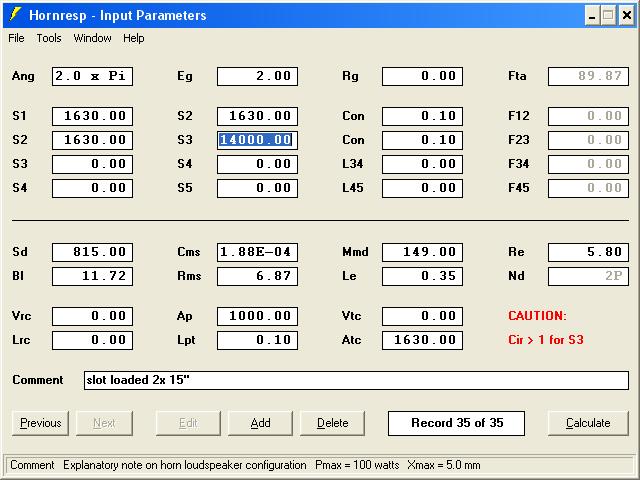Click 'Pmax = 100 watts' in status bar
Image resolution: width=640 pixels, height=480 pixels.
pos(357,465)
